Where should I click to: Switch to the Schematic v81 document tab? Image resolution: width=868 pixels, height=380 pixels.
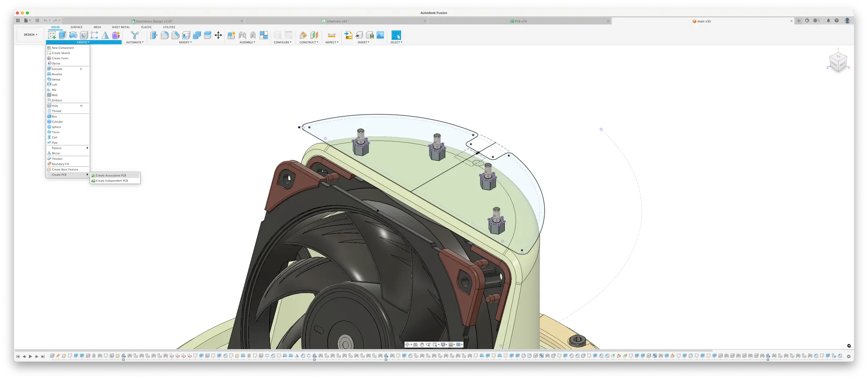337,21
